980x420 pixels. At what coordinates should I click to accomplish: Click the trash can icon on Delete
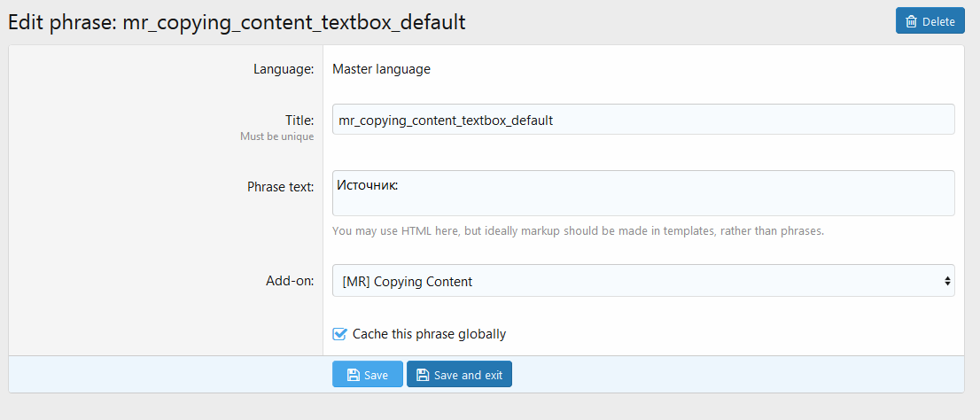tap(911, 21)
